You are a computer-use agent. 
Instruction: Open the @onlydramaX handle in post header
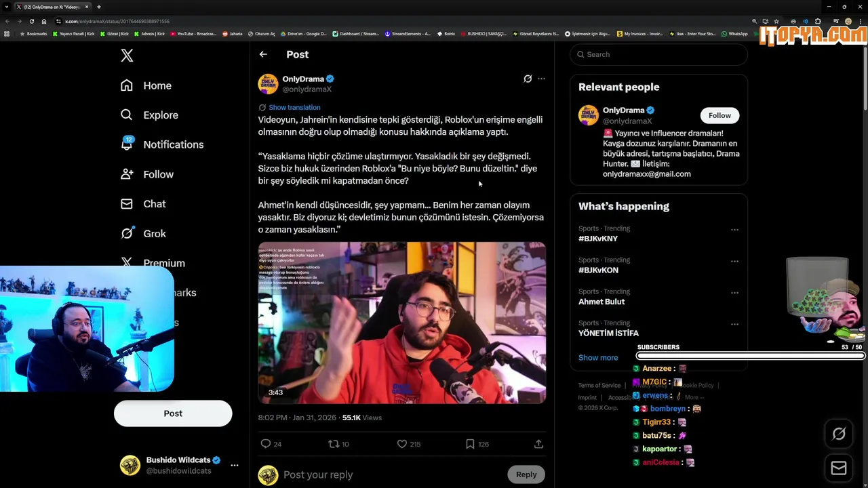tap(307, 89)
